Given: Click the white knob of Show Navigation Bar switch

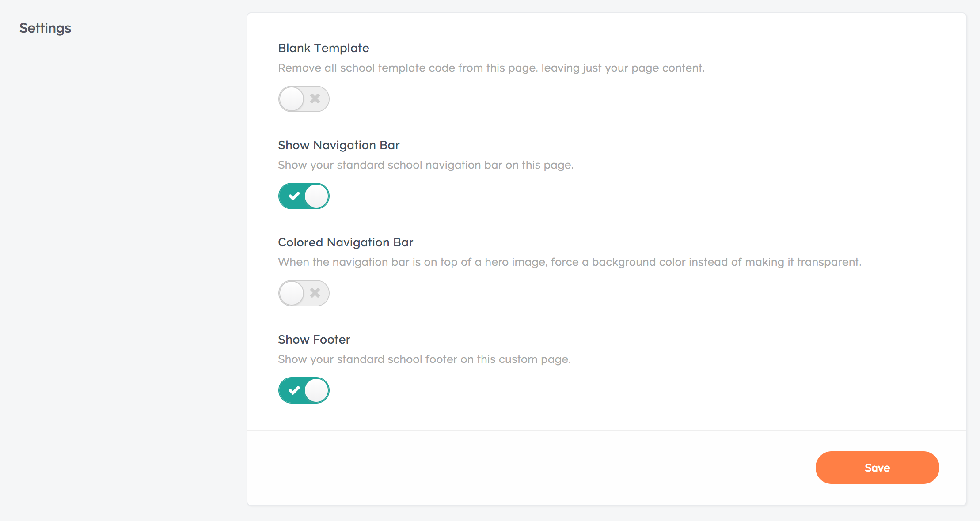Looking at the screenshot, I should coord(316,196).
